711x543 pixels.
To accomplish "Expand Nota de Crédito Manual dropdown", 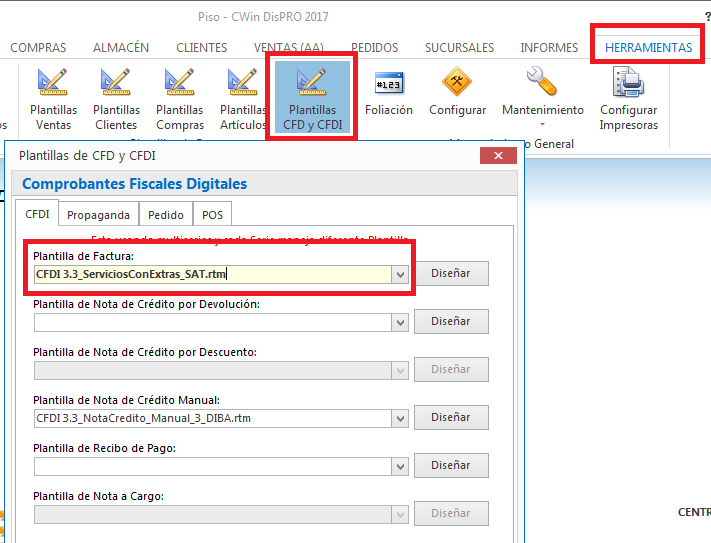I will pyautogui.click(x=400, y=418).
